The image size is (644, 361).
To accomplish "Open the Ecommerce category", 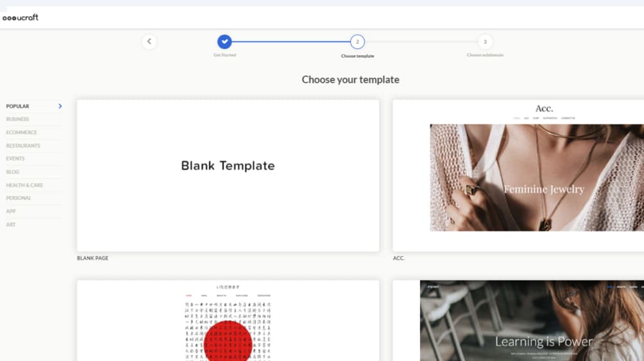I will (21, 132).
